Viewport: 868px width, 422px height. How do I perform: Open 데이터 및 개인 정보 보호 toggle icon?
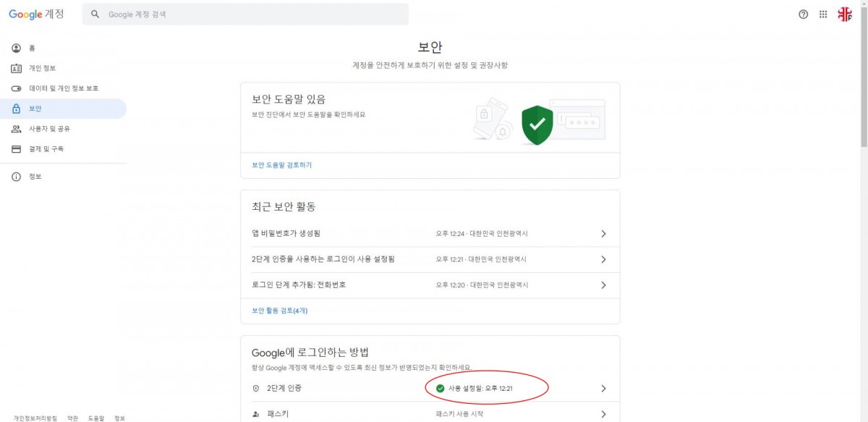16,88
